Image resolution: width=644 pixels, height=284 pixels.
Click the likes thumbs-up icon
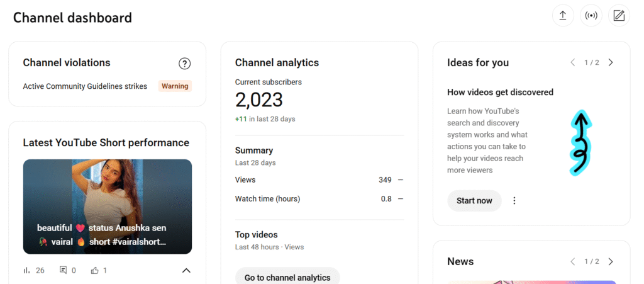[95, 270]
